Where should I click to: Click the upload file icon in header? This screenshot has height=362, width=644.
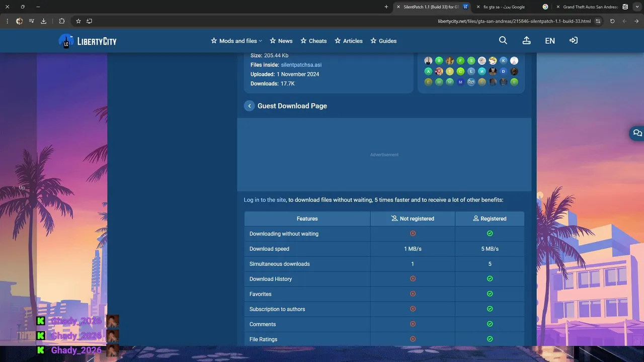(x=526, y=41)
